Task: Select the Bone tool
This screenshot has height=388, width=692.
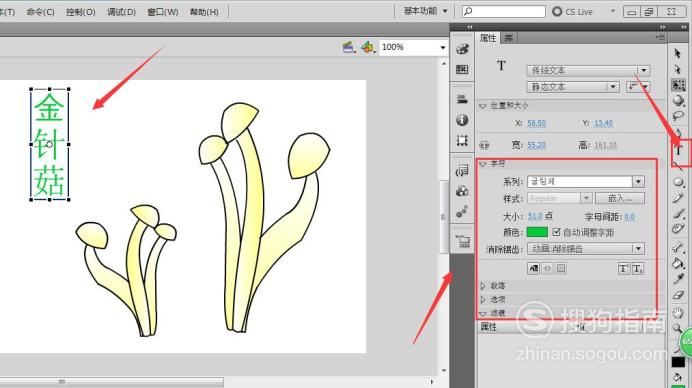Action: (x=678, y=247)
